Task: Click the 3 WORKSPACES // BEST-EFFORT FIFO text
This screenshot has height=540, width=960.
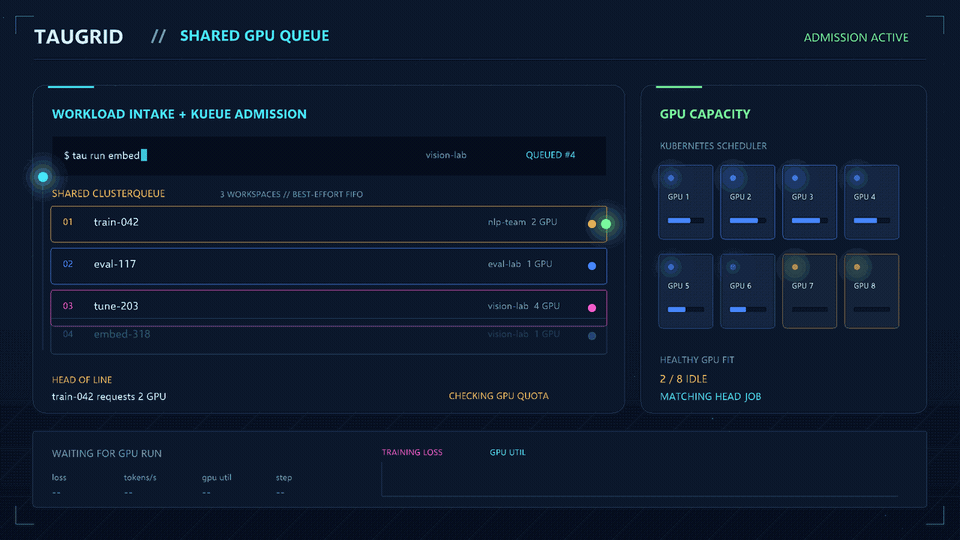Action: pyautogui.click(x=291, y=194)
